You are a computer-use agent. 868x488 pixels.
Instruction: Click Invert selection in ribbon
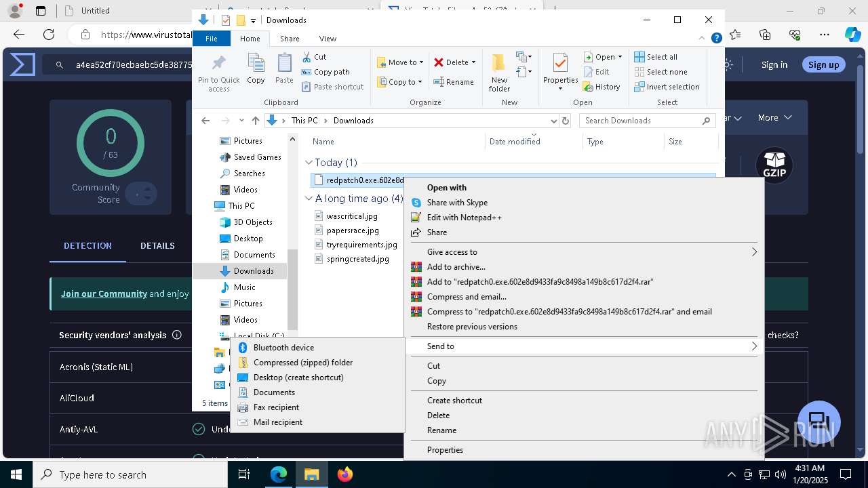pos(667,87)
